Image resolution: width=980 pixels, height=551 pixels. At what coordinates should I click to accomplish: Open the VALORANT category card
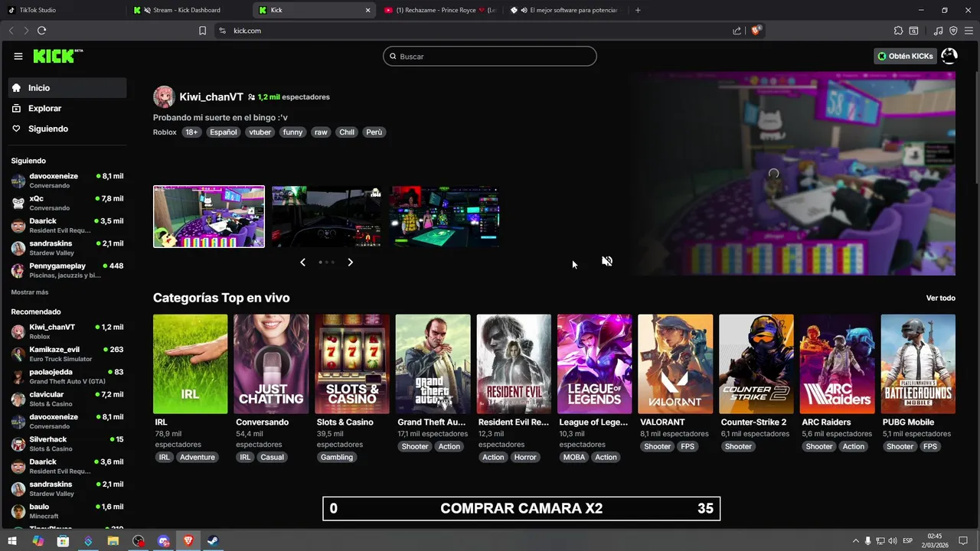click(x=675, y=364)
